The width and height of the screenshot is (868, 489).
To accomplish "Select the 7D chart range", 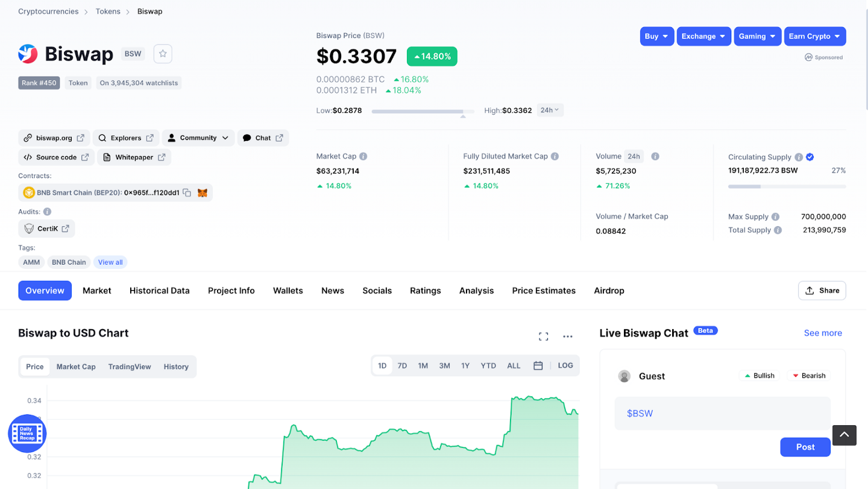I will tap(402, 365).
